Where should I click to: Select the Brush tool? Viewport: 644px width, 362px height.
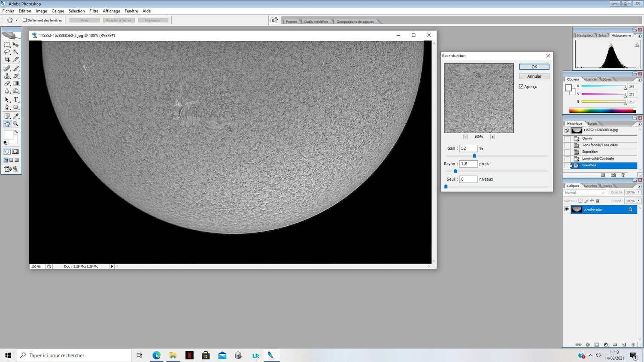pyautogui.click(x=15, y=68)
